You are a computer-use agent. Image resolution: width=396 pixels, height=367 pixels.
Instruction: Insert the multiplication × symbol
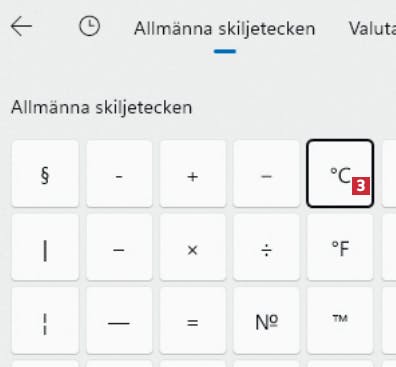click(x=193, y=247)
